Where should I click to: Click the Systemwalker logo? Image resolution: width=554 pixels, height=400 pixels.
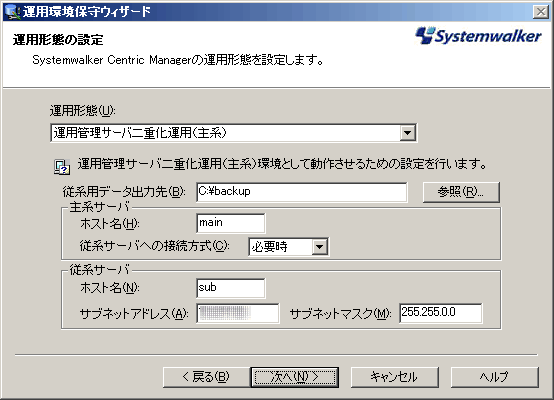478,36
